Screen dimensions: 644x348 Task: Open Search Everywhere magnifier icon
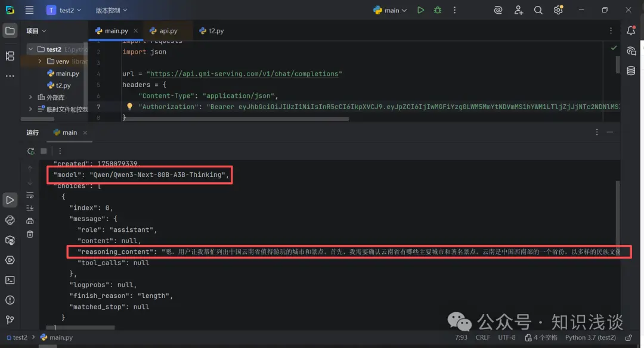click(538, 10)
